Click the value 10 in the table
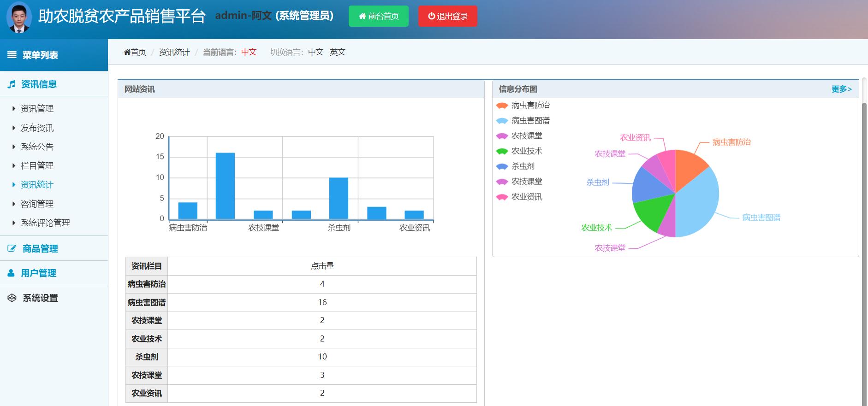Image resolution: width=868 pixels, height=406 pixels. click(322, 357)
